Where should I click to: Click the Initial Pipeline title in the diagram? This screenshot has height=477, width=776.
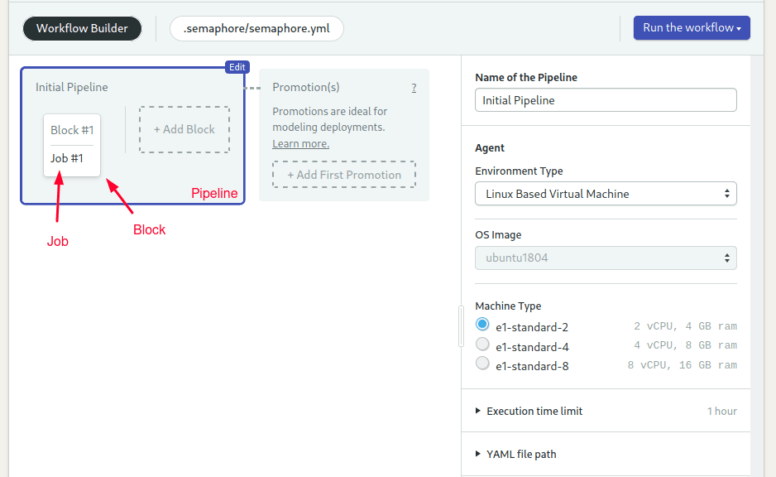click(x=71, y=87)
